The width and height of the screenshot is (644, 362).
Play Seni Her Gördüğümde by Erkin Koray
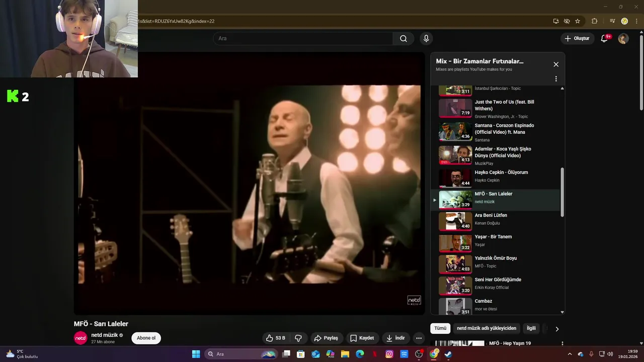496,286
